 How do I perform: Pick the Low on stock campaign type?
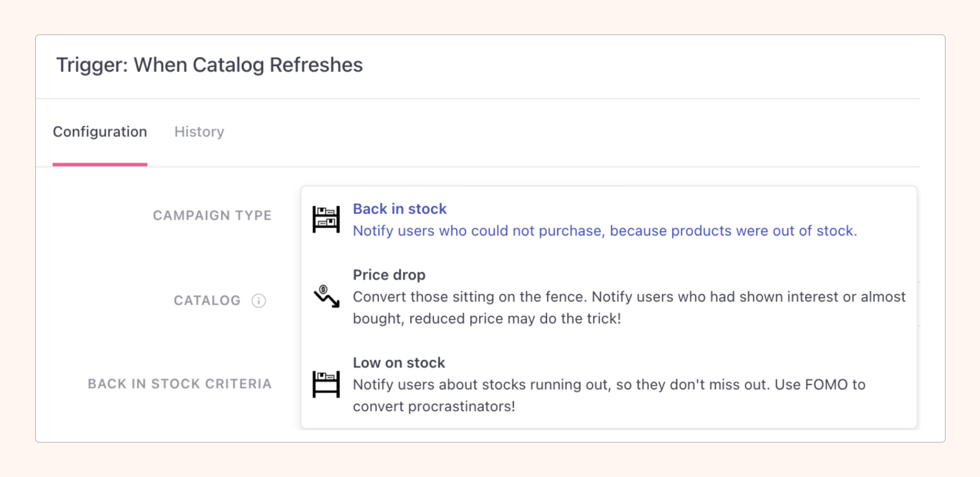coord(399,363)
